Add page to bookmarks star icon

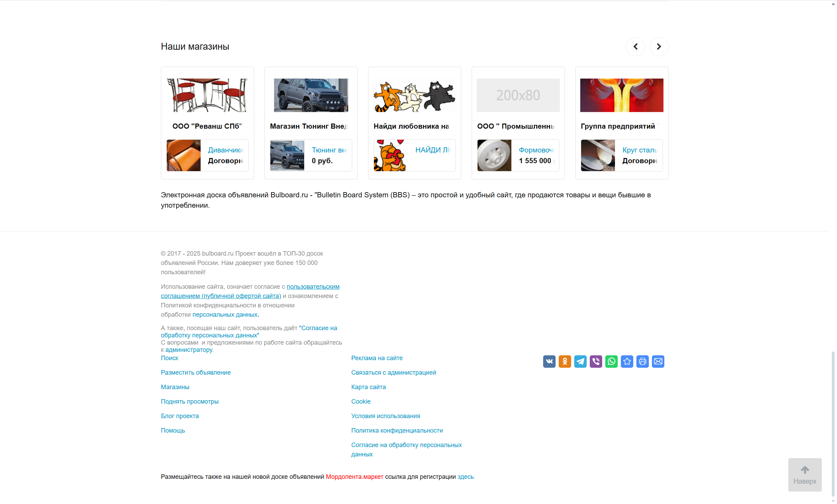pos(627,361)
